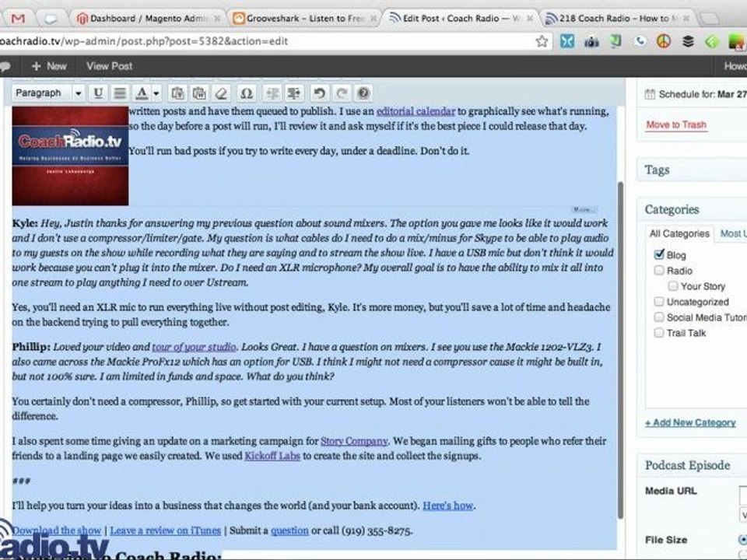Viewport: 747px width, 560px height.
Task: Select the All Categories tab
Action: point(679,234)
